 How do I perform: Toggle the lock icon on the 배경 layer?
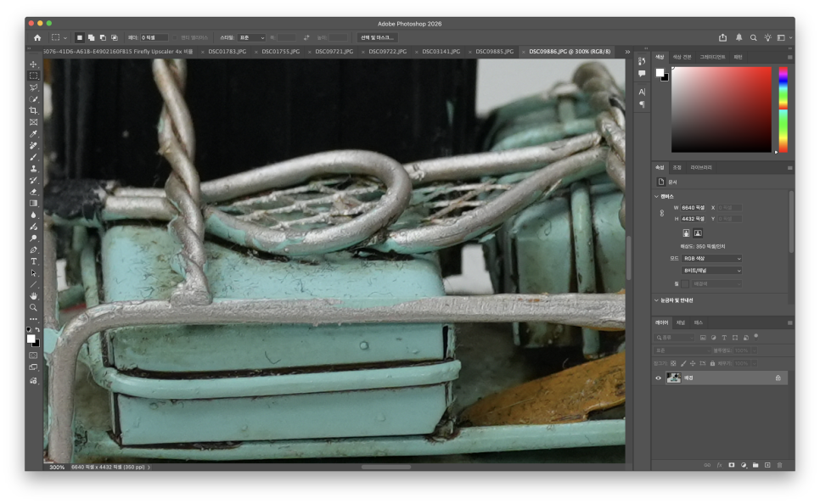778,378
